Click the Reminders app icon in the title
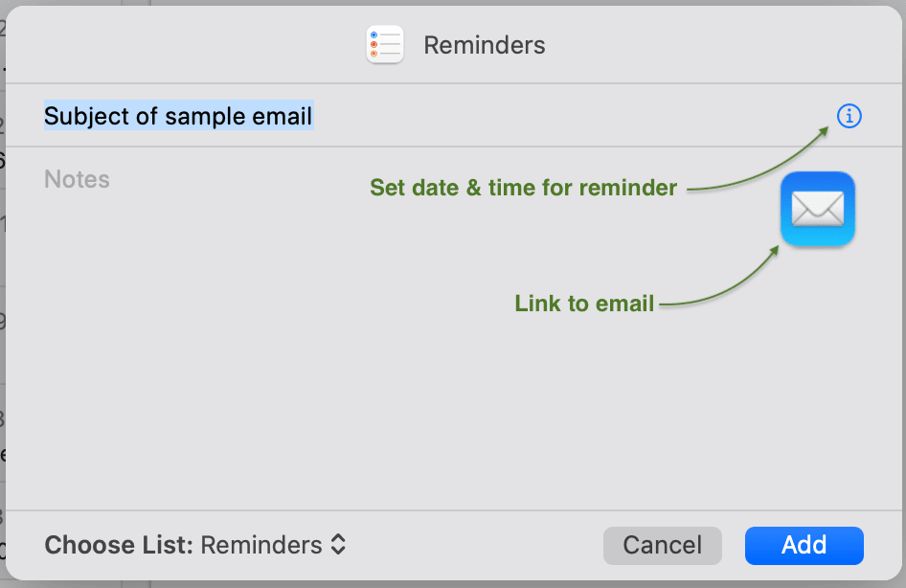Viewport: 906px width, 588px height. click(x=385, y=45)
